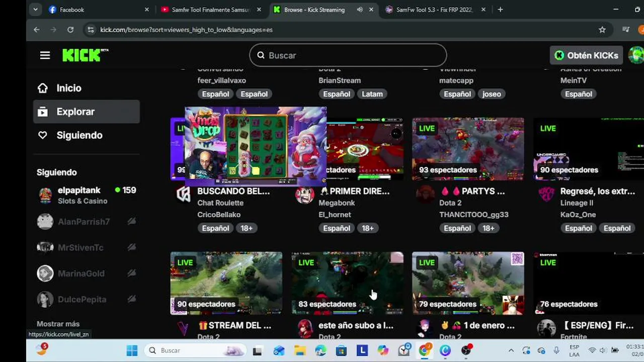Click MarinaGold avatar icon
The height and width of the screenshot is (362, 644).
click(x=45, y=273)
